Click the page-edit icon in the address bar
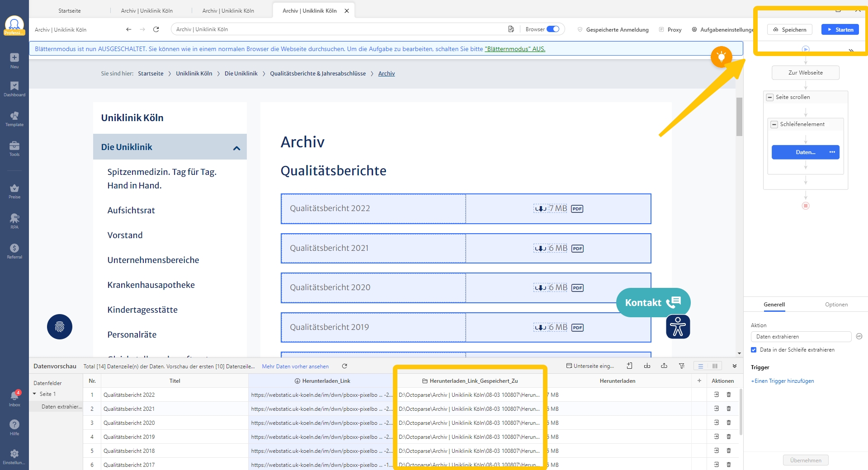Screen dimensions: 868x470 (x=511, y=29)
